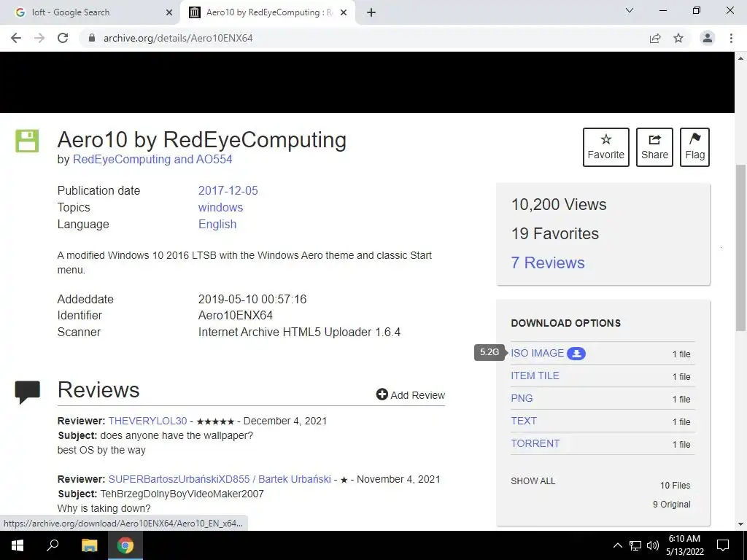Open reviewer THEVERYLOL30 profile

[147, 421]
